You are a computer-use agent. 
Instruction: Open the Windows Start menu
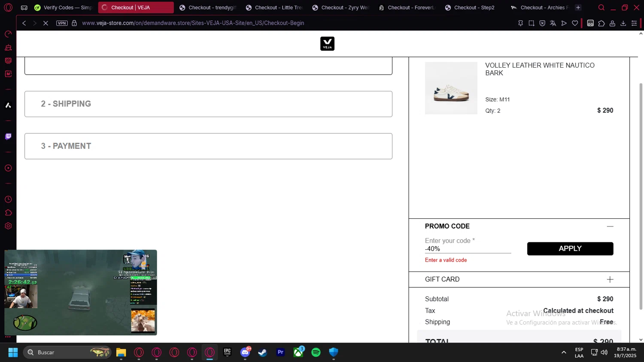[x=13, y=353]
